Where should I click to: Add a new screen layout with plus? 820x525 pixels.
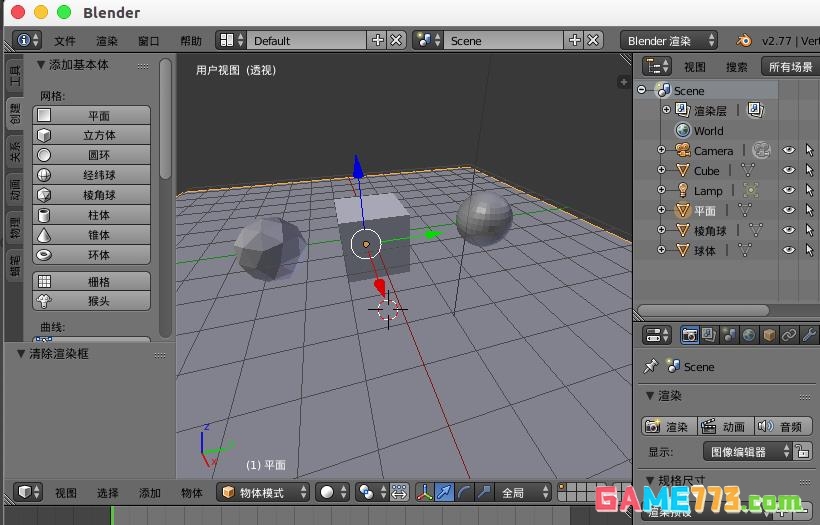click(377, 40)
